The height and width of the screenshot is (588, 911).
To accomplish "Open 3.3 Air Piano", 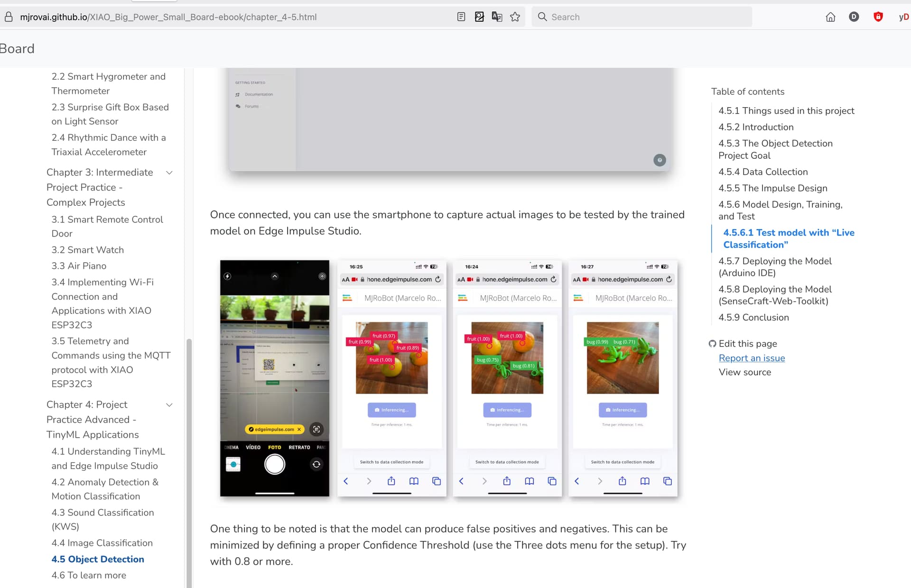I will tap(79, 266).
